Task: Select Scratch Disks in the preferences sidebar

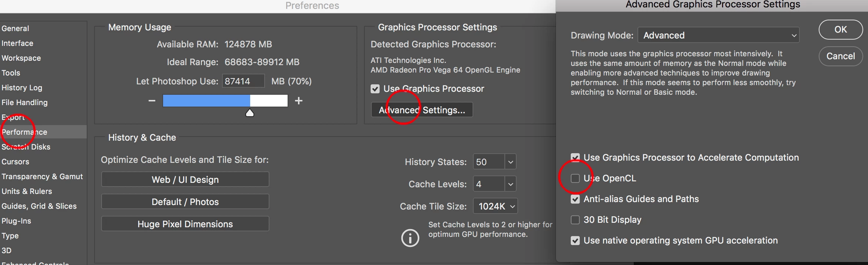Action: [x=26, y=147]
